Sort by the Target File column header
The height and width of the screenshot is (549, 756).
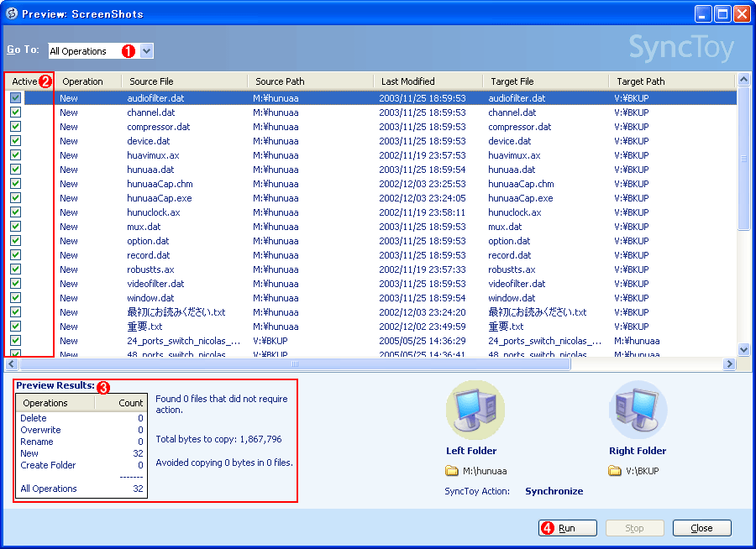pyautogui.click(x=546, y=81)
